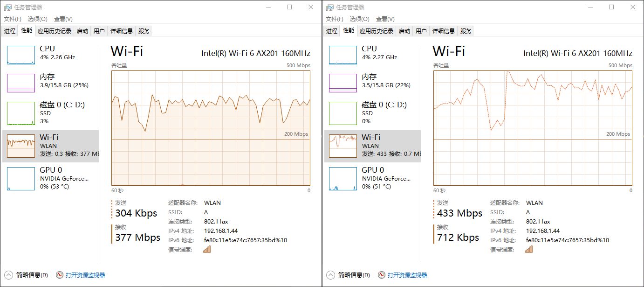Click Task Manager app icon in right window title bar
The image size is (644, 287).
point(330,7)
